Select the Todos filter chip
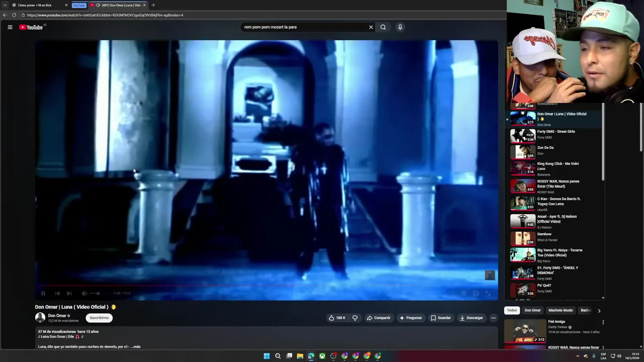The height and width of the screenshot is (362, 644). pyautogui.click(x=512, y=310)
